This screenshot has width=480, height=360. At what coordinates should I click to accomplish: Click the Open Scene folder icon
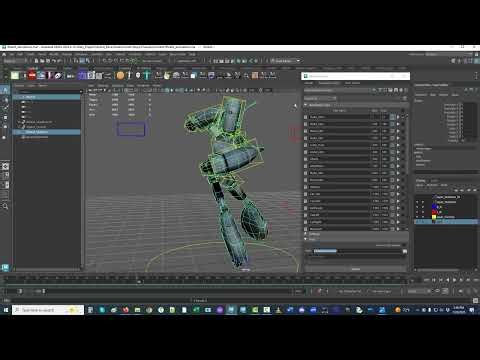point(42,61)
